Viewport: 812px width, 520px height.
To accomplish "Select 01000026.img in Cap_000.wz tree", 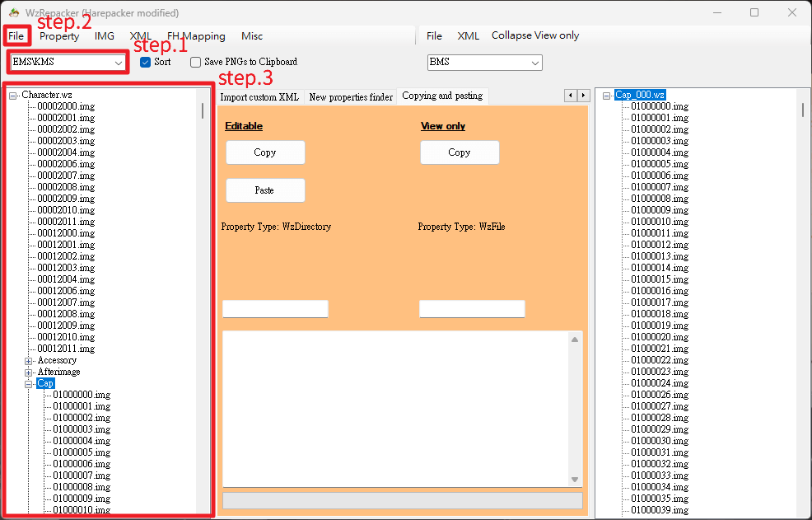I will 659,395.
